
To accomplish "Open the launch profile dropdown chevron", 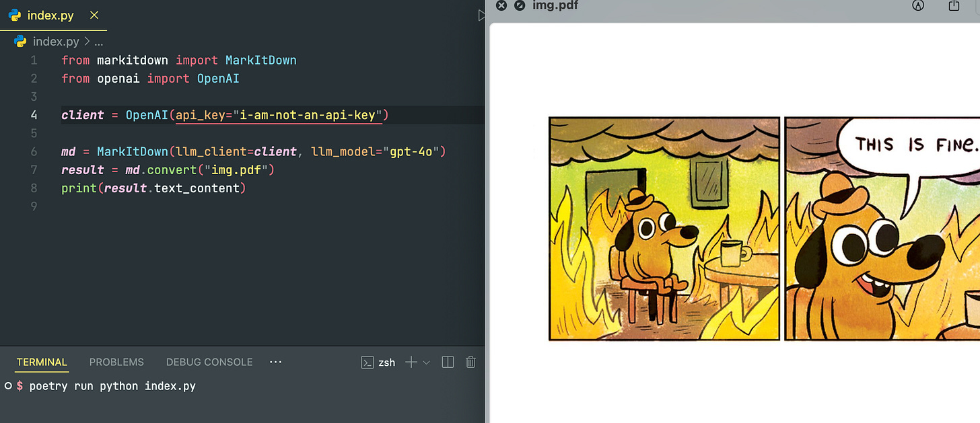I will pos(426,362).
